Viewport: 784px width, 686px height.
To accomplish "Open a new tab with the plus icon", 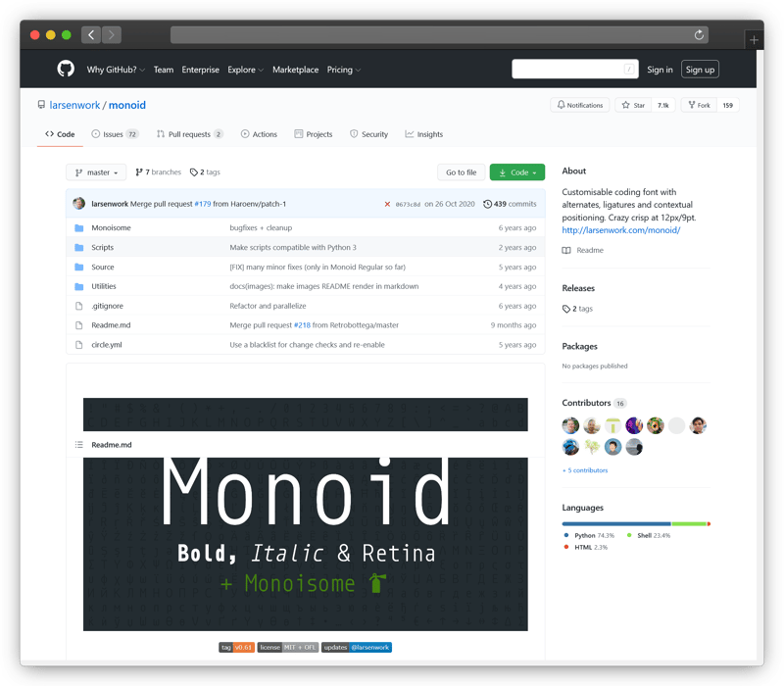I will (x=754, y=40).
